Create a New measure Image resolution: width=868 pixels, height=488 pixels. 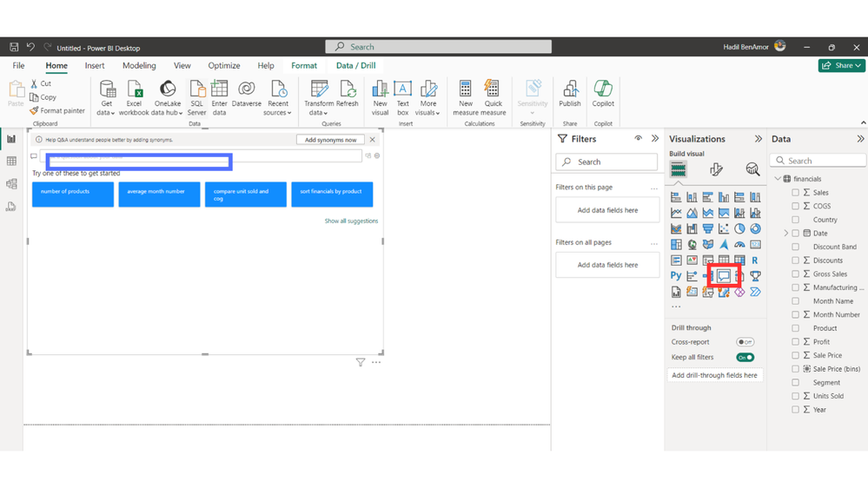466,98
